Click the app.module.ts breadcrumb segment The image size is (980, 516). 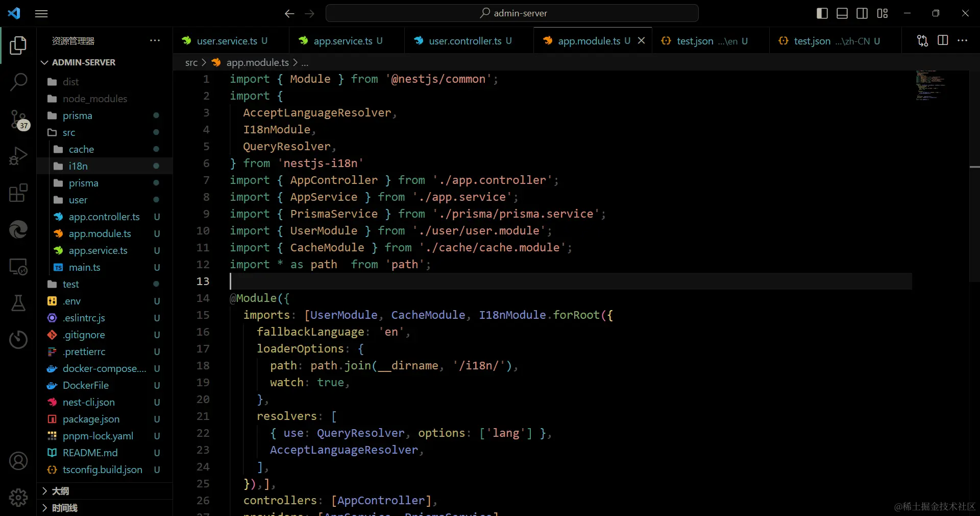pyautogui.click(x=250, y=62)
